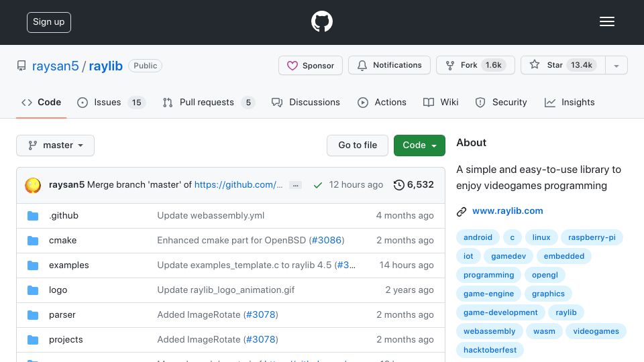Screen dimensions: 644x362
Task: Click raysan5's avatar in latest commit
Action: pyautogui.click(x=33, y=185)
